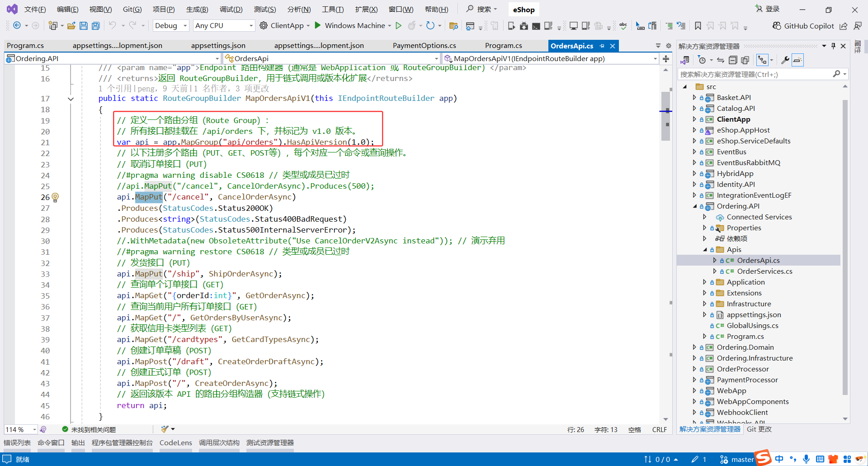Select OrderServices.cs in Solution Explorer
This screenshot has width=868, height=466.
764,271
